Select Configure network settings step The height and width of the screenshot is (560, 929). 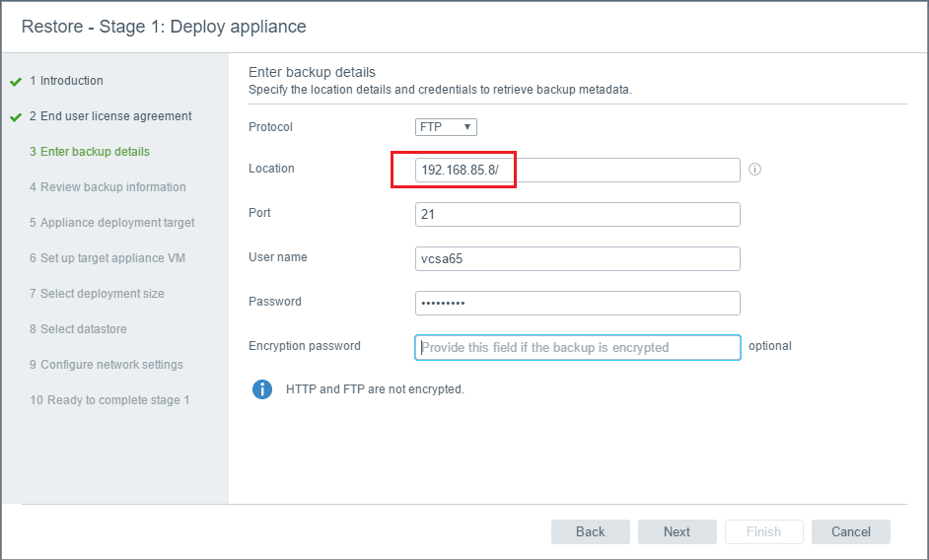click(x=107, y=365)
